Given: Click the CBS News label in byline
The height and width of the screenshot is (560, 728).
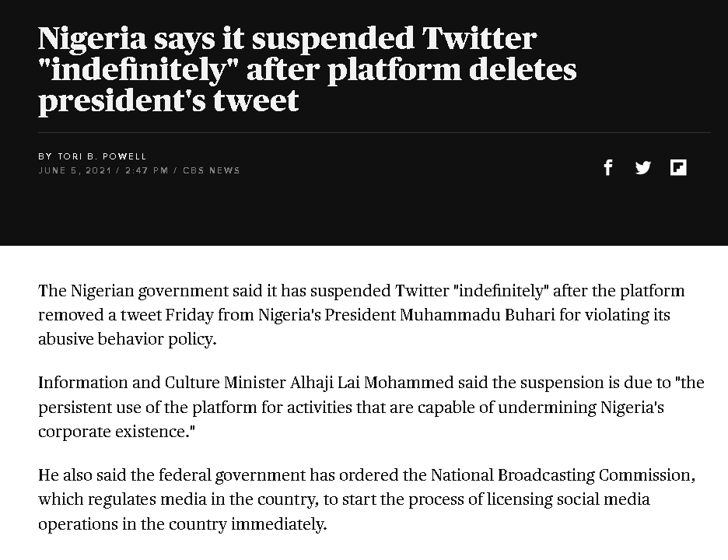Looking at the screenshot, I should pos(212,170).
